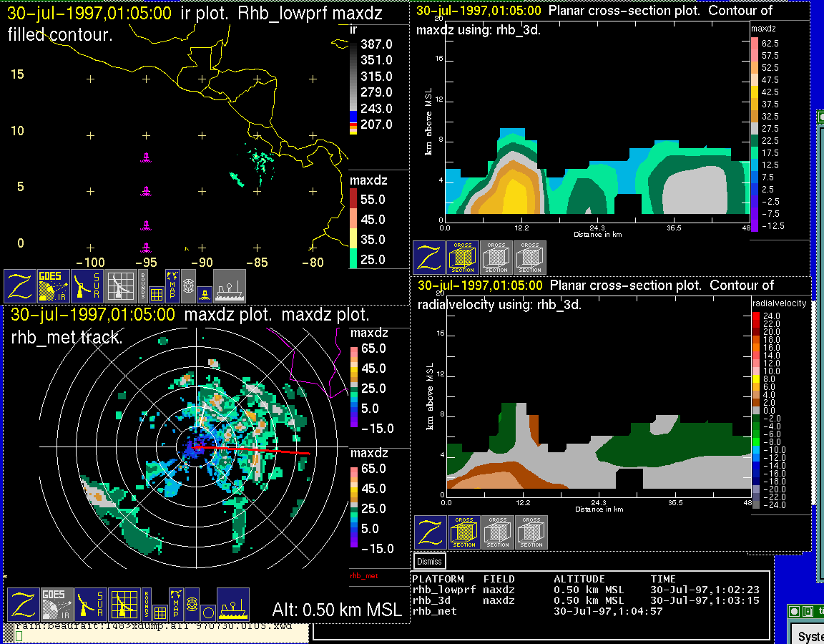The width and height of the screenshot is (824, 644).
Task: Click the 62.5 swatch on the maxdz color scale
Action: (x=755, y=44)
